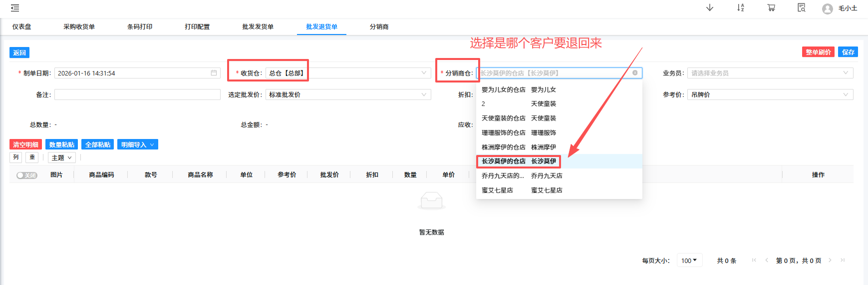
Task: Collapse the sidebar menu hamburger icon
Action: point(15,8)
